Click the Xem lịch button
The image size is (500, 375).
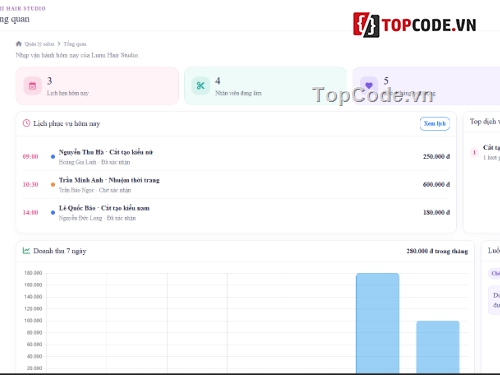[435, 124]
